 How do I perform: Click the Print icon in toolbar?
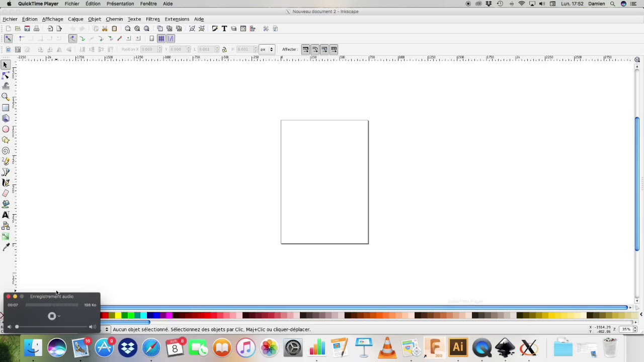36,29
